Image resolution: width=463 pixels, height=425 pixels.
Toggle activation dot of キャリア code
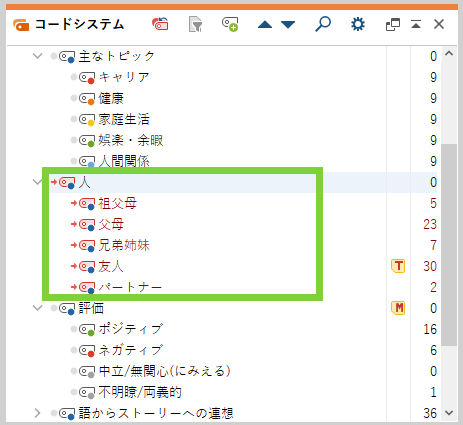74,77
